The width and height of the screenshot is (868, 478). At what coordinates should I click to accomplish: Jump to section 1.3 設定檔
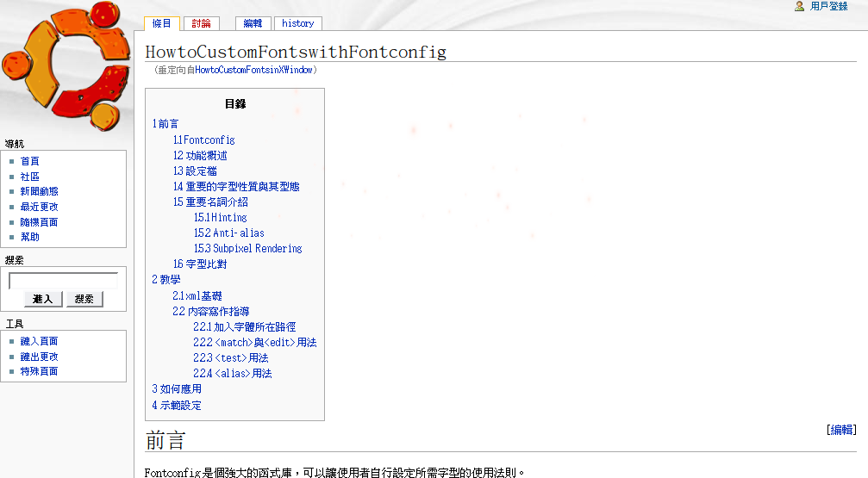[x=196, y=171]
